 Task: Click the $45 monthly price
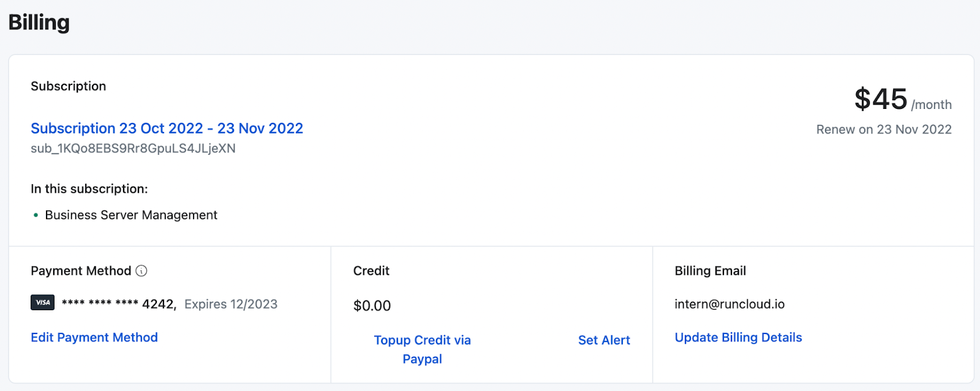click(x=881, y=99)
